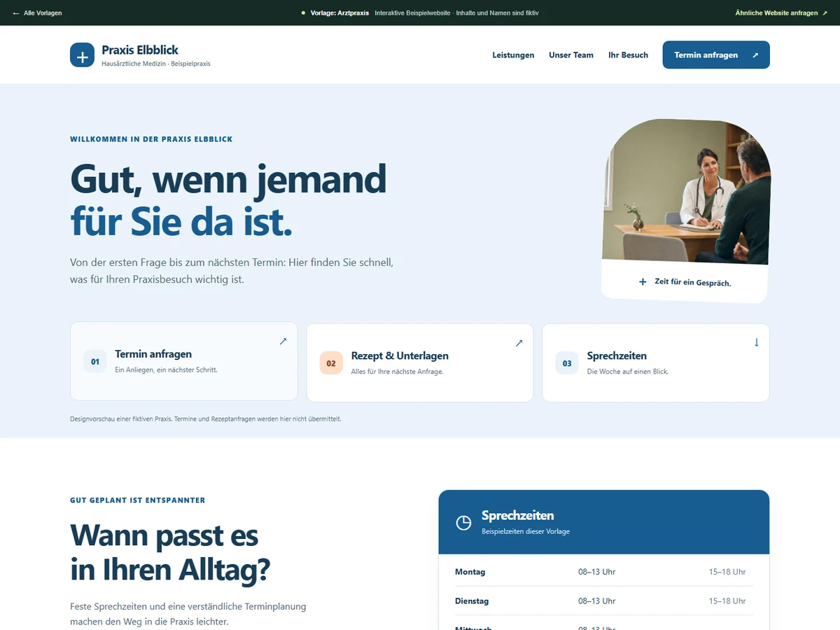Click Dienstag's 08–13 Uhr time

pos(596,601)
